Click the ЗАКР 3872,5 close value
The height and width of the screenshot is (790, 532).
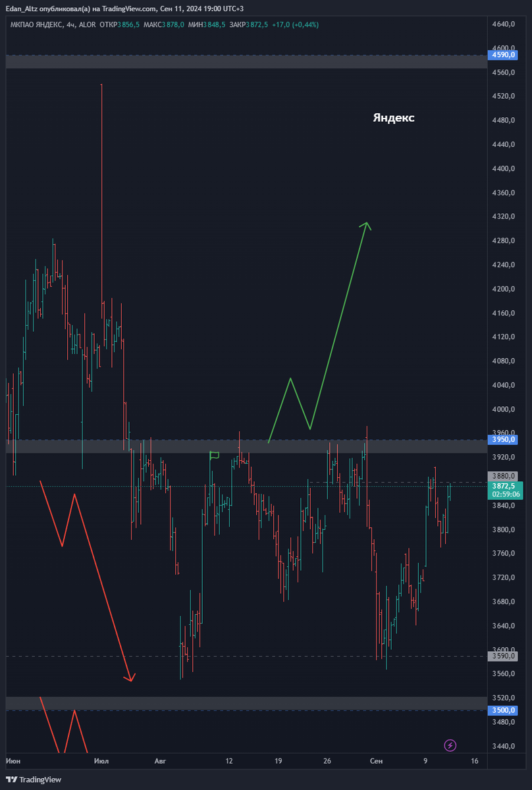click(x=249, y=24)
